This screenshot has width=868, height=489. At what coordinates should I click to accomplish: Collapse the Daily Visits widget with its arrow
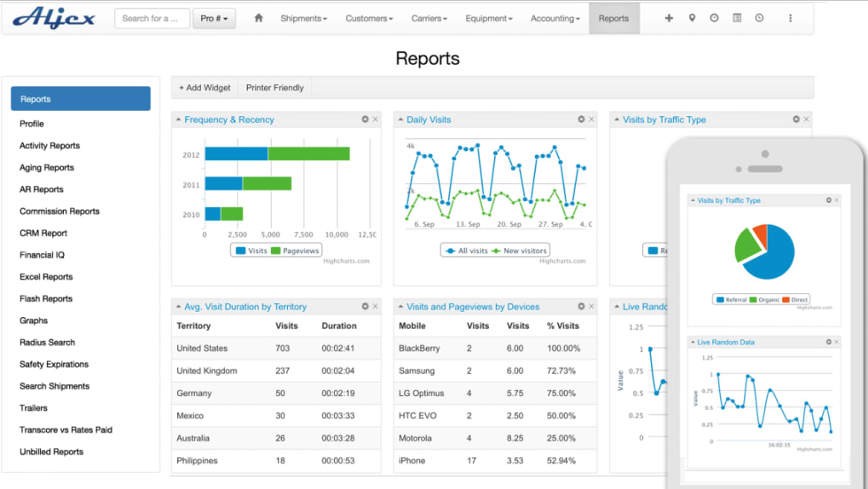tap(400, 120)
